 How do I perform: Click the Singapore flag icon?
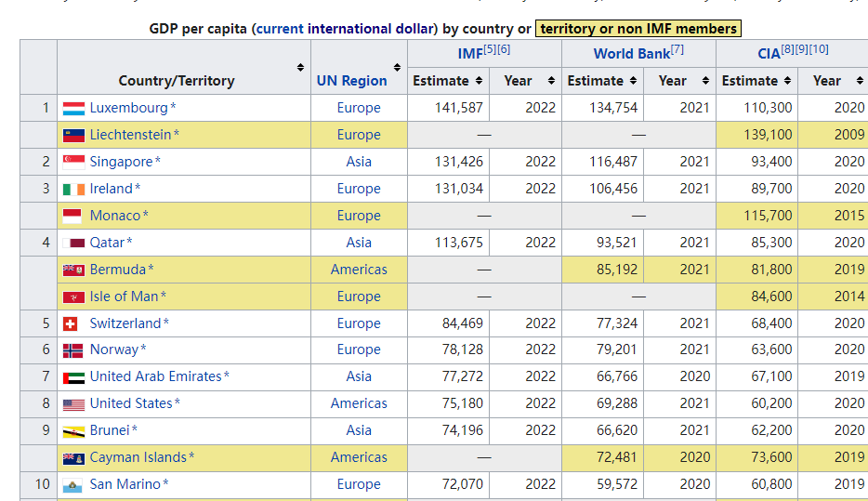pos(73,162)
